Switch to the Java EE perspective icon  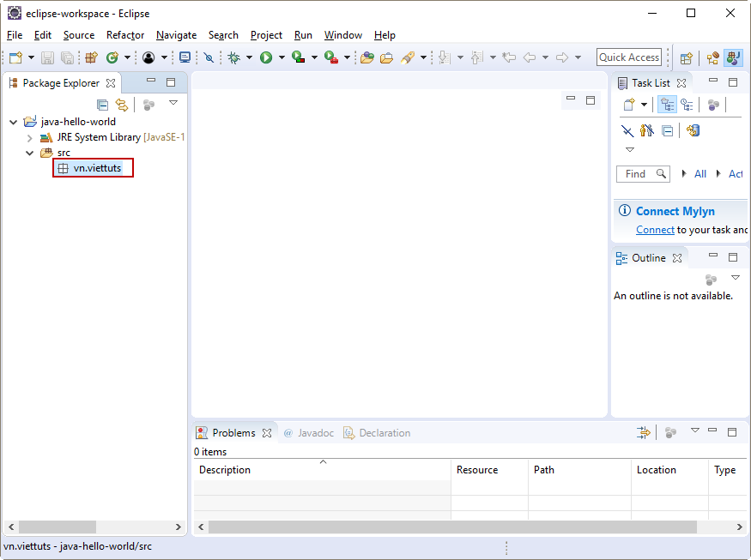click(x=712, y=58)
